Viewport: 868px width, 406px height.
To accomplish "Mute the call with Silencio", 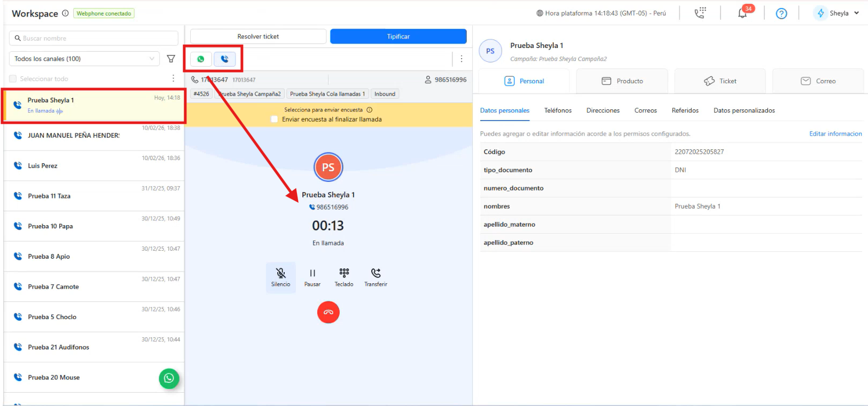I will point(280,277).
